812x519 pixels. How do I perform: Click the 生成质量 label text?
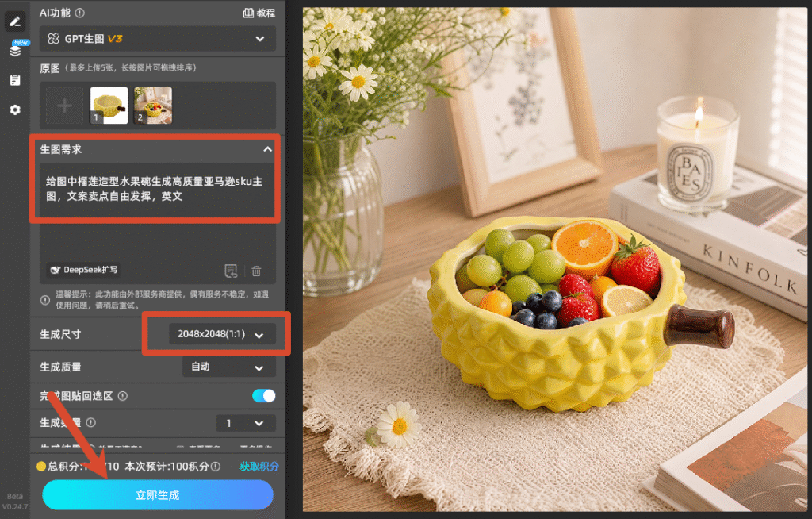pos(60,367)
